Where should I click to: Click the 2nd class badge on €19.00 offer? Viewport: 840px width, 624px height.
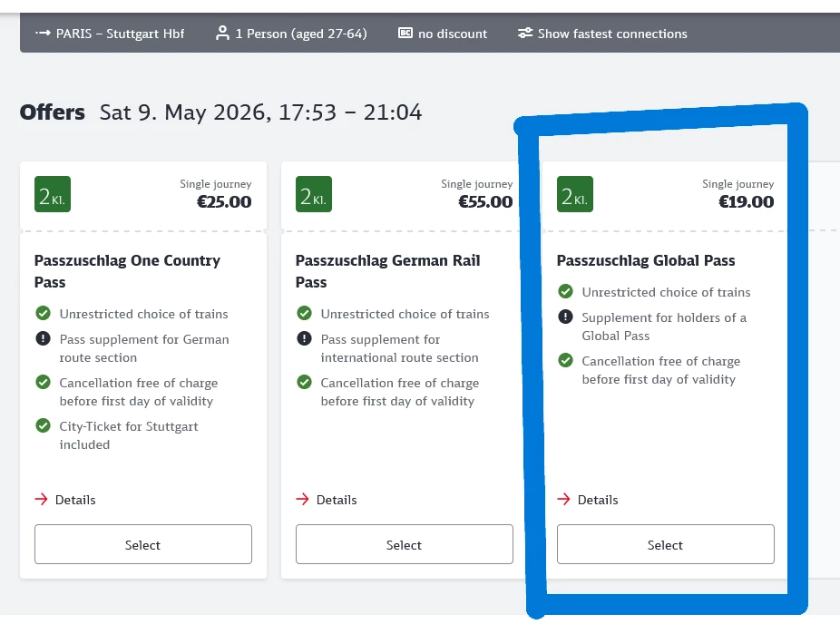575,194
